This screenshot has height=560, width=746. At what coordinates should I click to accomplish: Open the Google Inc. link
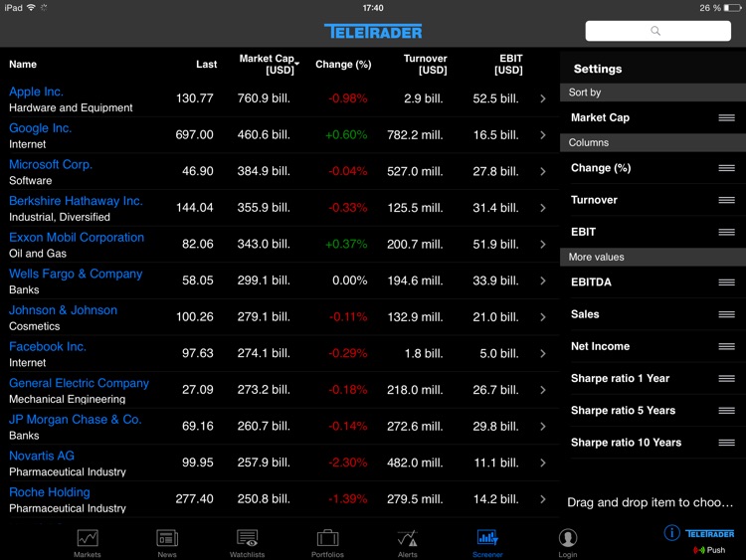(x=41, y=128)
